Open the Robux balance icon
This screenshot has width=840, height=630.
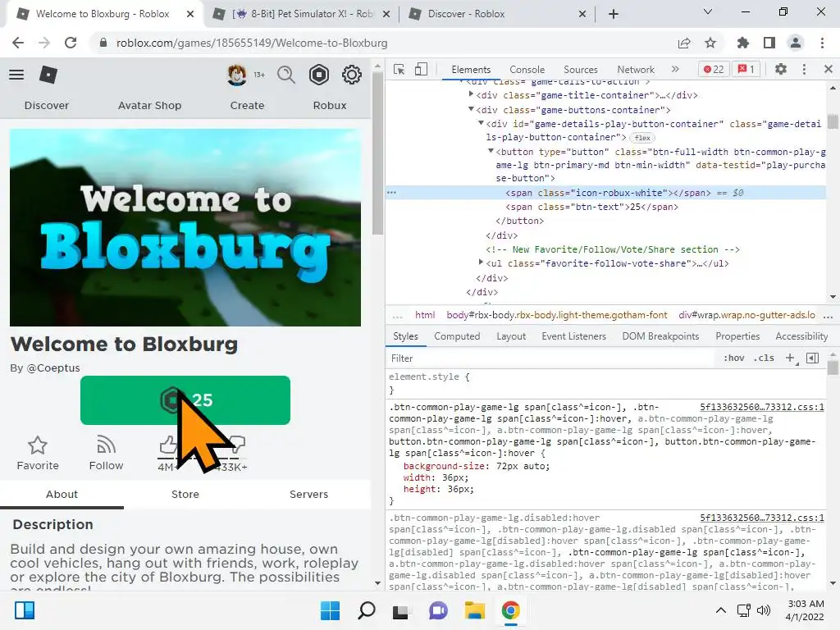tap(319, 75)
